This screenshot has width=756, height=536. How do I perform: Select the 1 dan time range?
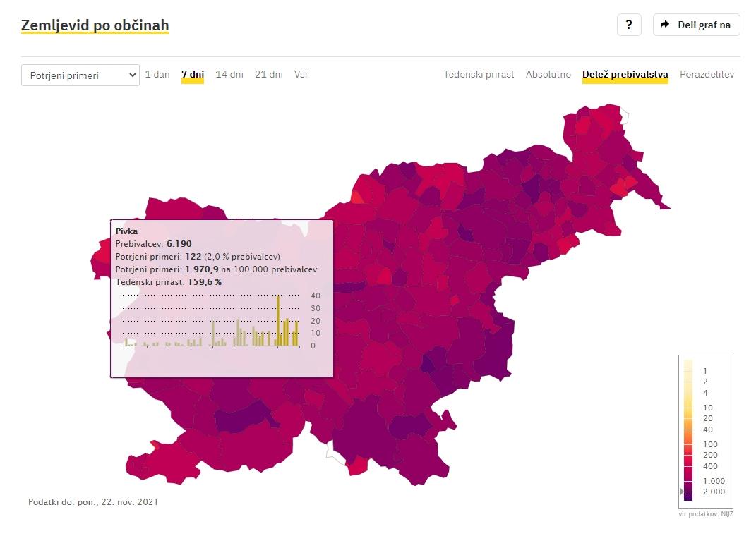click(x=157, y=74)
